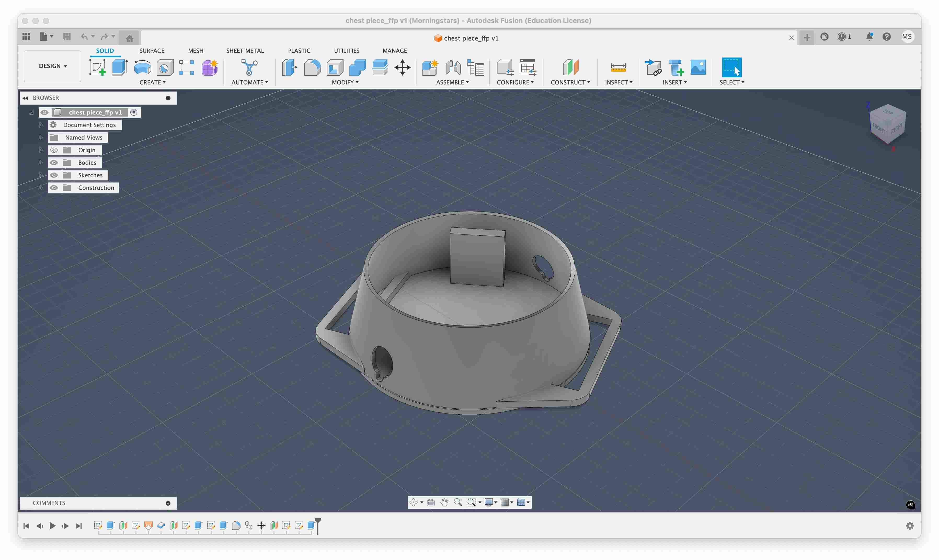Expand the COMMENTS panel
The width and height of the screenshot is (939, 560).
[x=168, y=503]
